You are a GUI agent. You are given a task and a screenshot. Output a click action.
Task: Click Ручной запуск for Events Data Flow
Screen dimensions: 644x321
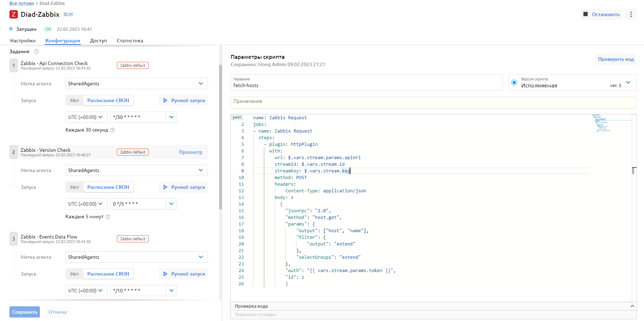183,274
